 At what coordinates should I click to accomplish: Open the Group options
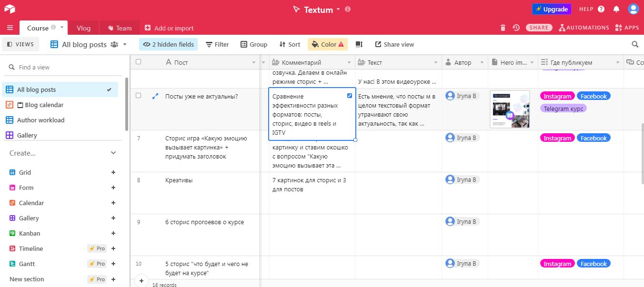coord(254,44)
